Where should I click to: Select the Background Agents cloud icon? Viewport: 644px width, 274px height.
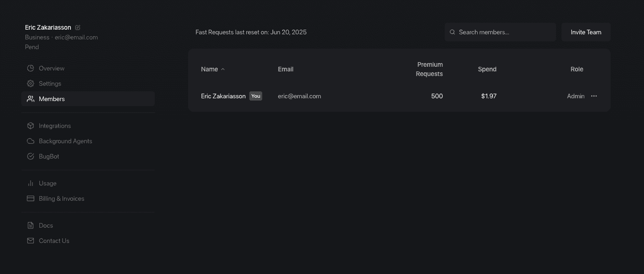pos(30,141)
